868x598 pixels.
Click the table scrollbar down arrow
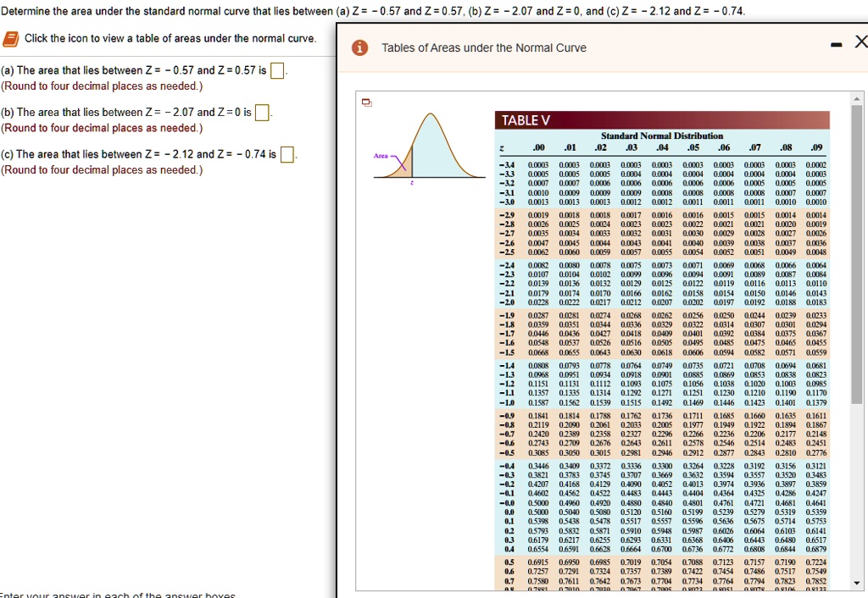pos(857,583)
